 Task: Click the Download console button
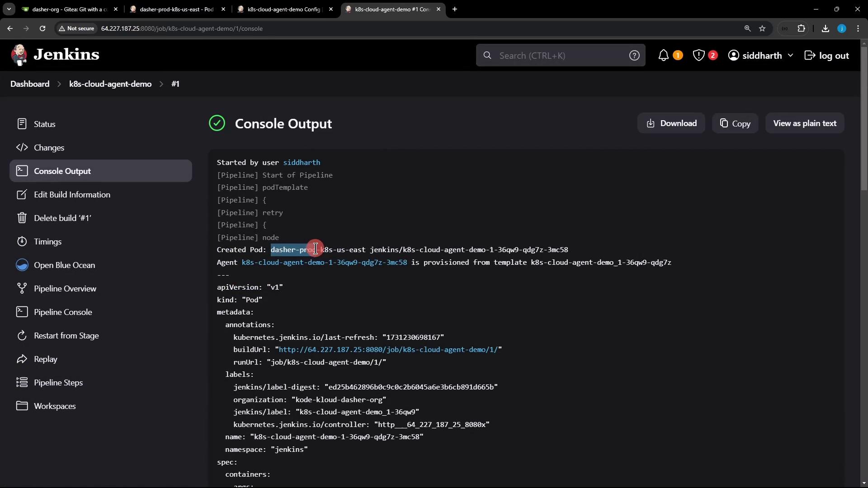(671, 123)
